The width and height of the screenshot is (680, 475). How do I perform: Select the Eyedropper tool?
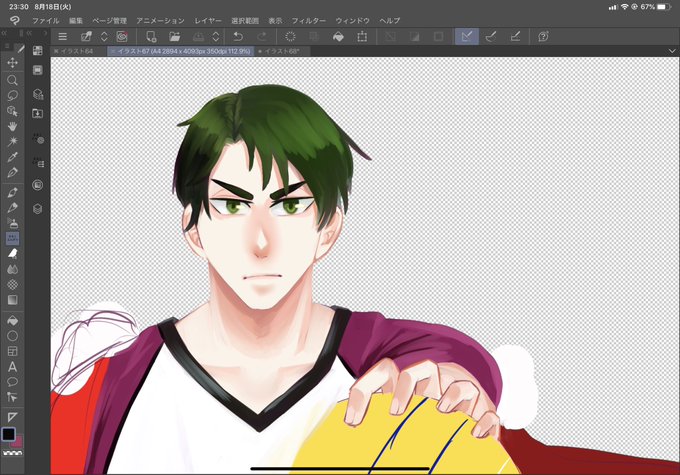coord(12,157)
